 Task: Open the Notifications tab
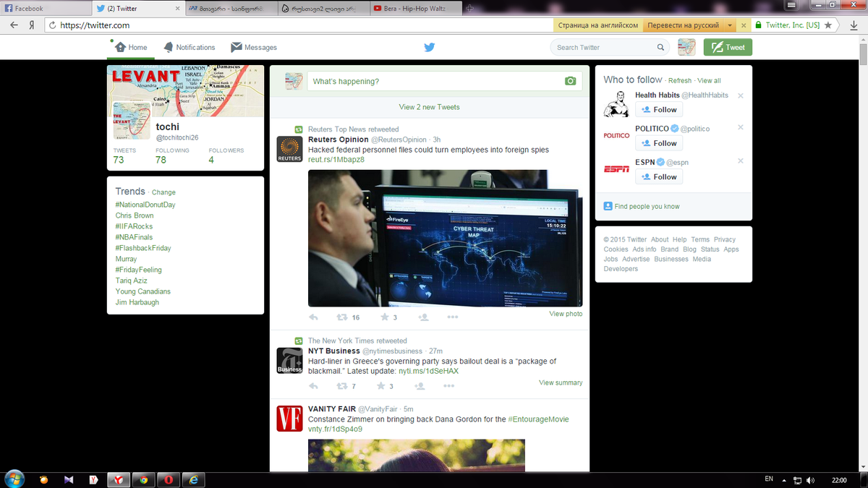190,48
